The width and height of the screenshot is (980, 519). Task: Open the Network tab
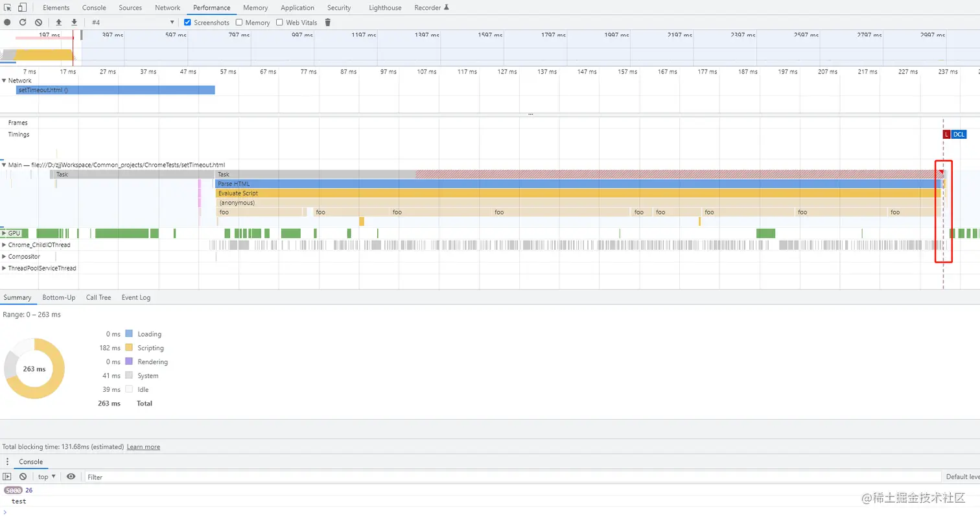[x=168, y=8]
